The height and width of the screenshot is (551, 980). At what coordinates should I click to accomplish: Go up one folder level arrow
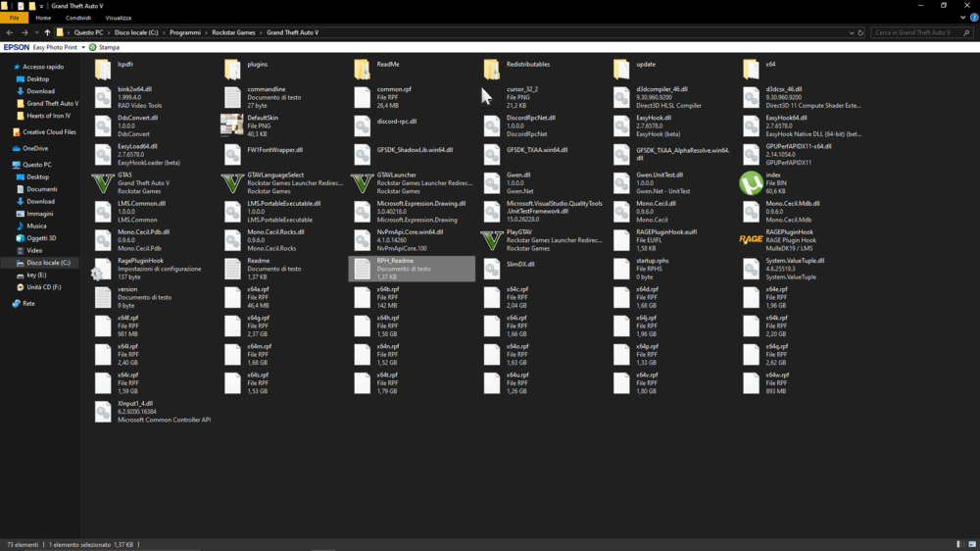47,32
